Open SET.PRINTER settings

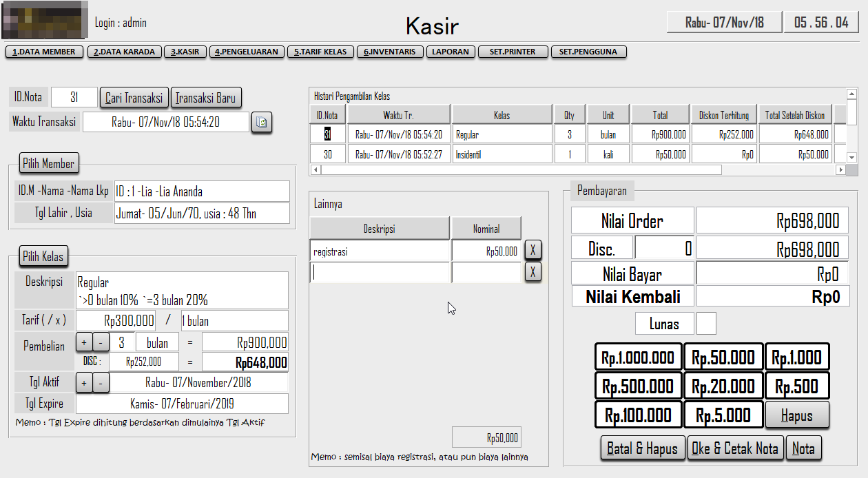[513, 52]
